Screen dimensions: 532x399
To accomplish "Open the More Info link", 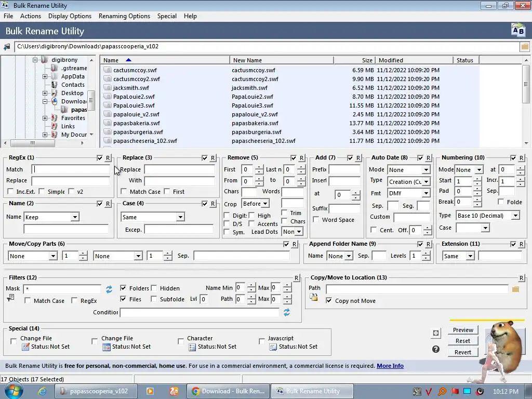I will [390, 366].
